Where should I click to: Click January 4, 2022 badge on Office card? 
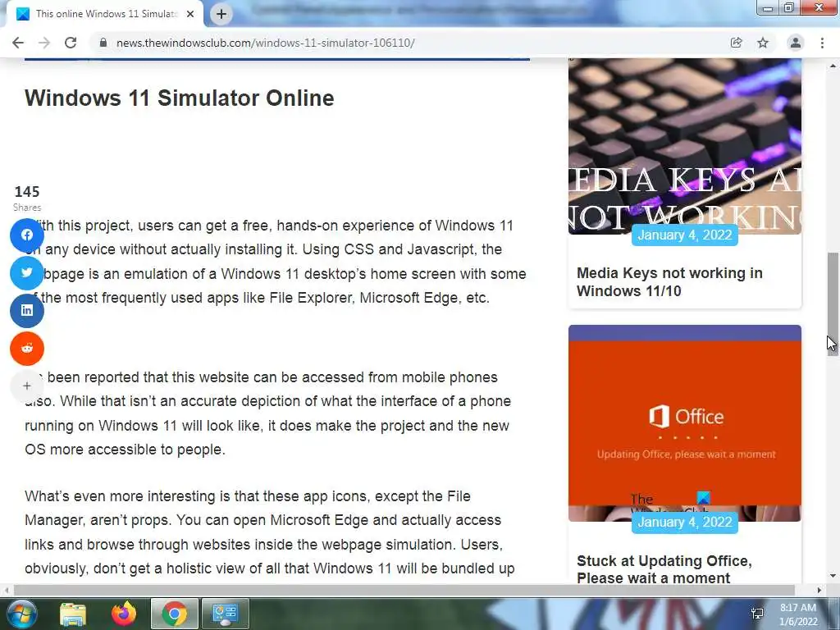pos(685,523)
